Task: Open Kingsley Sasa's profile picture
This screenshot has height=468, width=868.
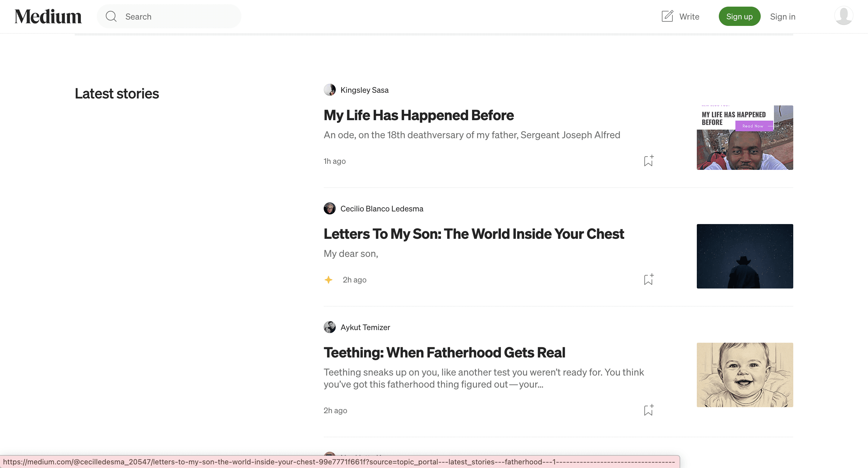Action: [x=329, y=89]
